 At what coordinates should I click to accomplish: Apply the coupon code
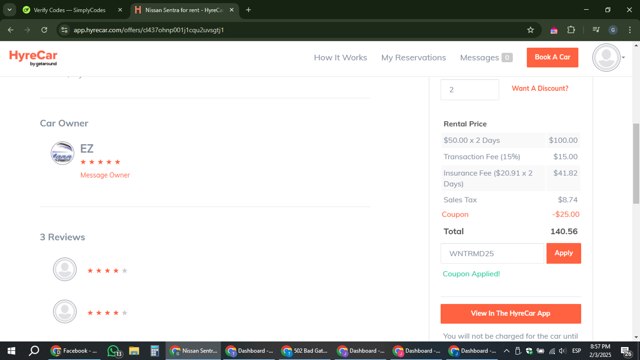[x=563, y=253]
